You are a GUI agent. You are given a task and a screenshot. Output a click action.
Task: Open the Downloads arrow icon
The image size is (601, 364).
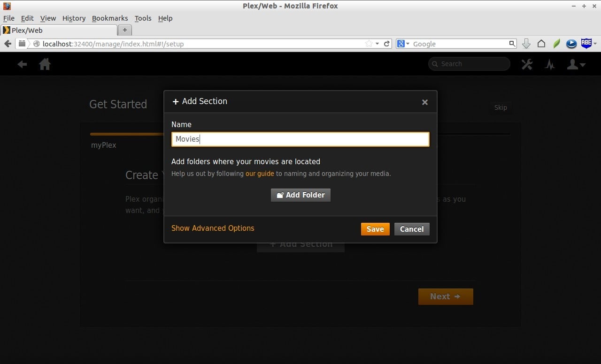pyautogui.click(x=526, y=44)
